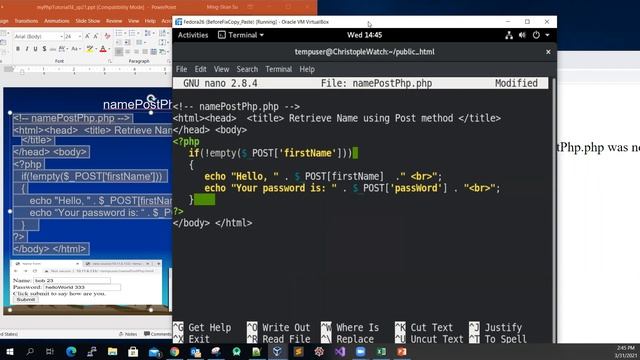Increase font size in PowerPoint ribbon
Image resolution: width=640 pixels, height=360 pixels.
[x=87, y=36]
